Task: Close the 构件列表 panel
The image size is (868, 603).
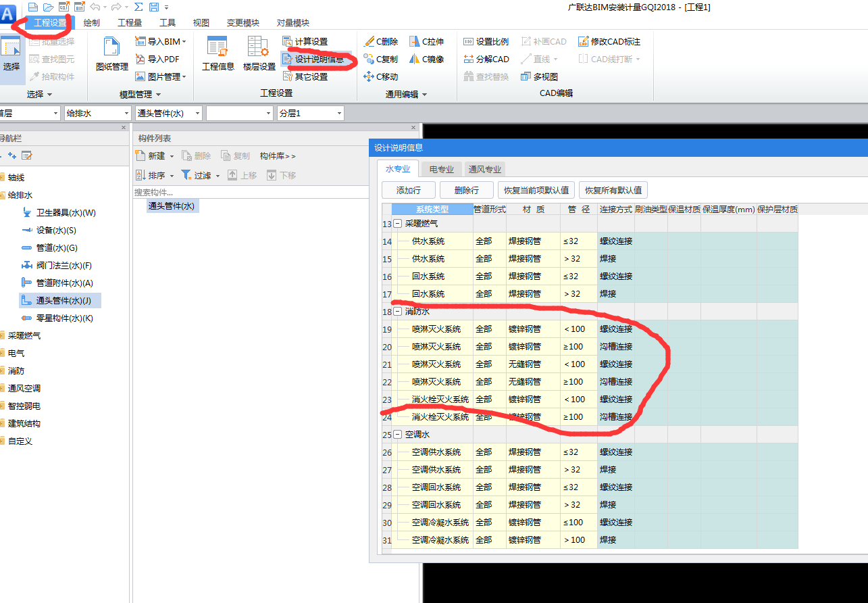Action: tap(413, 127)
